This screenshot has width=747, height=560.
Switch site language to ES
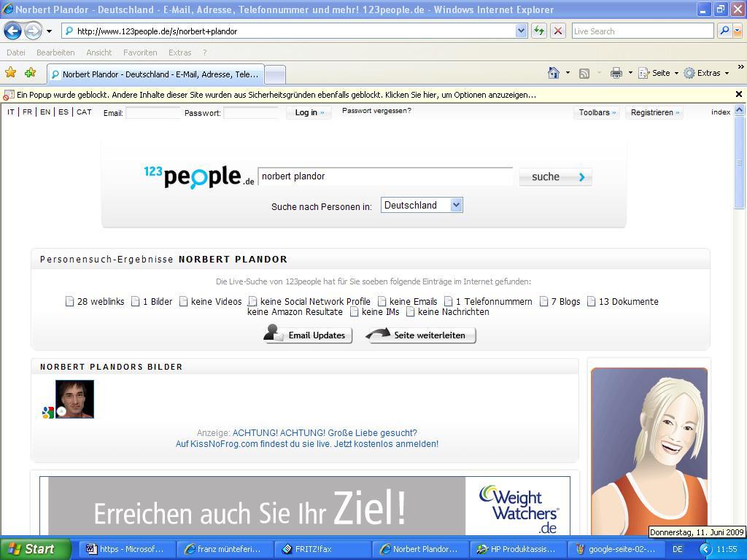coord(63,112)
